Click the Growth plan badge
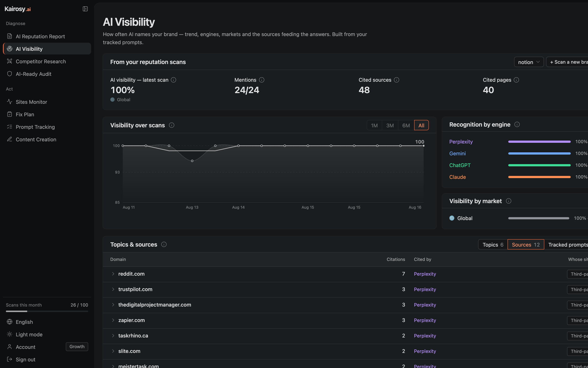 click(x=77, y=346)
